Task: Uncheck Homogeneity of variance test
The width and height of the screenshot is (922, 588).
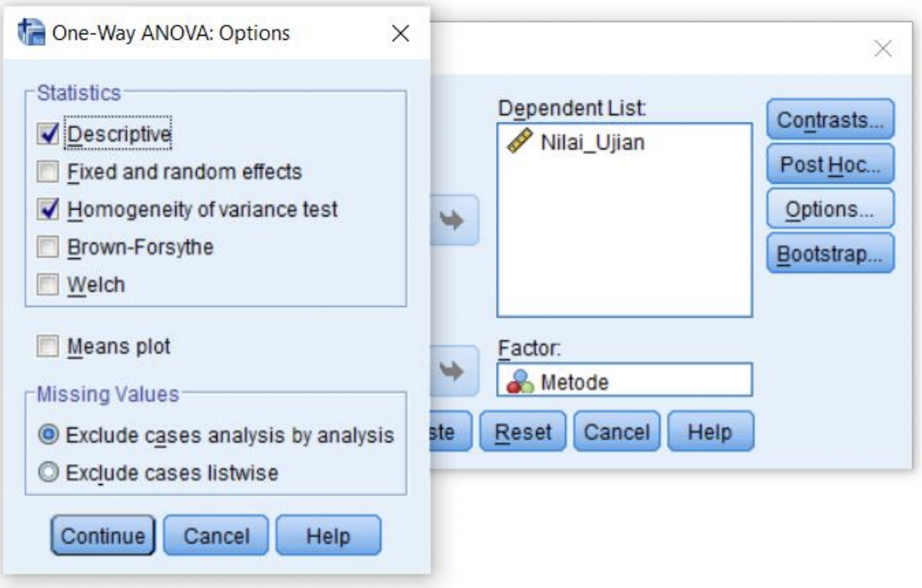Action: pos(48,209)
